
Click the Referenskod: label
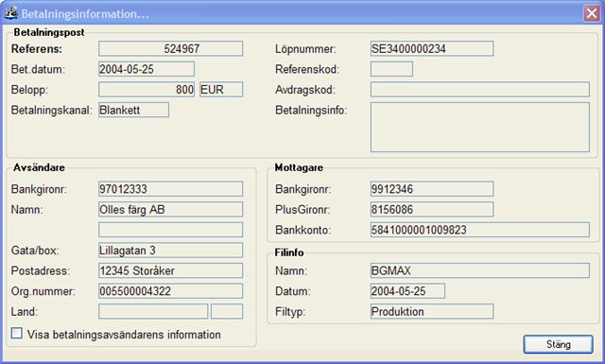(x=307, y=69)
